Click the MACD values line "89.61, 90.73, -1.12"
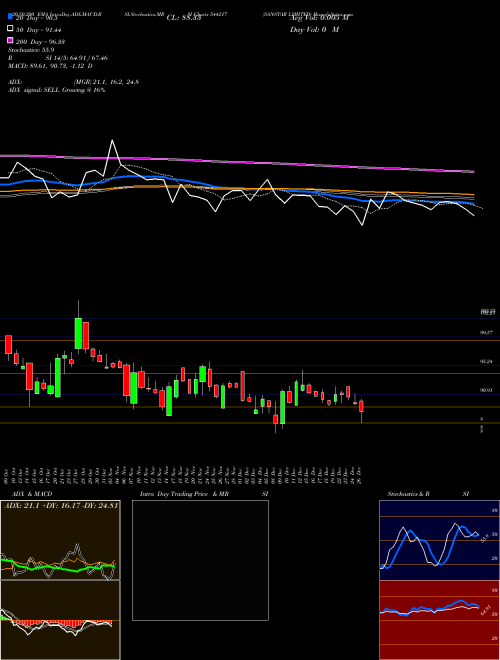Image resolution: width=500 pixels, height=660 pixels. point(56,66)
